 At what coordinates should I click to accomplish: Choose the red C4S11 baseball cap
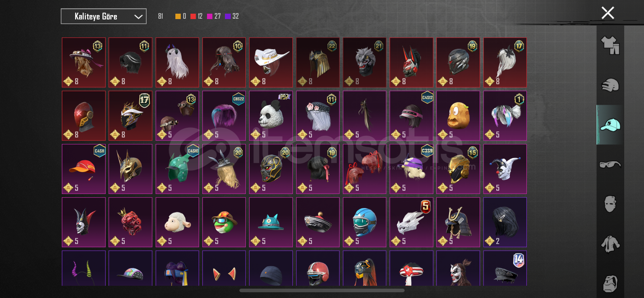[84, 169]
